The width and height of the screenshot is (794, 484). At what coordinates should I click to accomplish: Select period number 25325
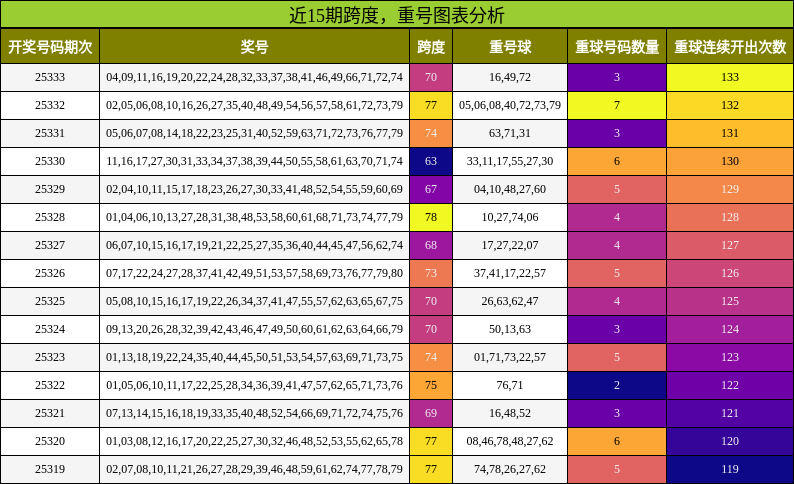click(50, 301)
